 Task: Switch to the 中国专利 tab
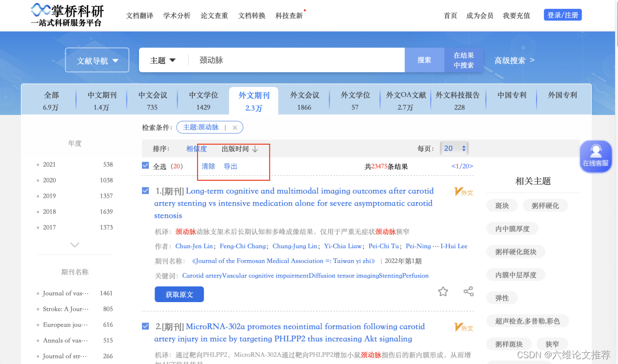(x=512, y=95)
